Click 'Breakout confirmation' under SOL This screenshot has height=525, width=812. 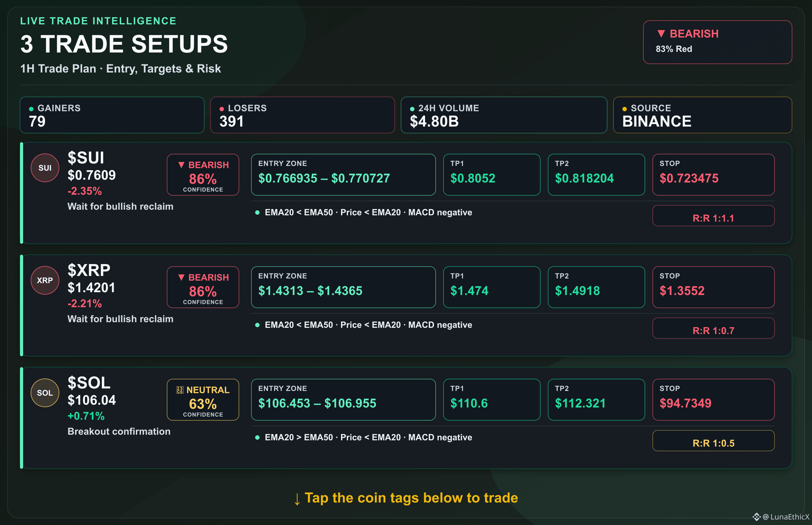coord(119,432)
